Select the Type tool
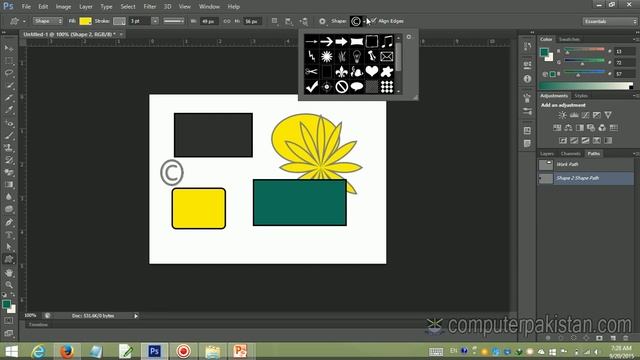Viewport: 640px width, 360px height. coord(9,235)
